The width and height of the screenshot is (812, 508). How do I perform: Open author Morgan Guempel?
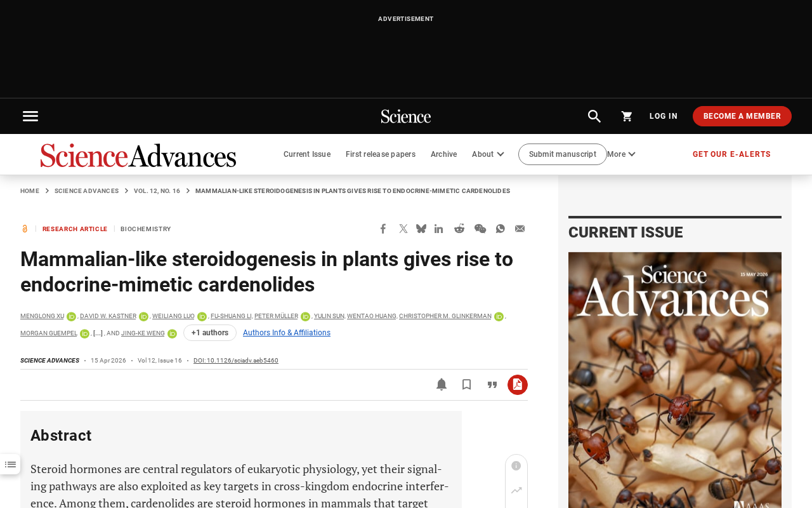tap(49, 333)
